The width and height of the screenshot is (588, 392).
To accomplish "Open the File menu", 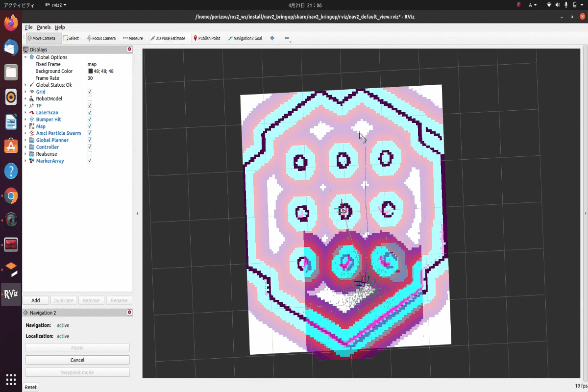I will [28, 27].
